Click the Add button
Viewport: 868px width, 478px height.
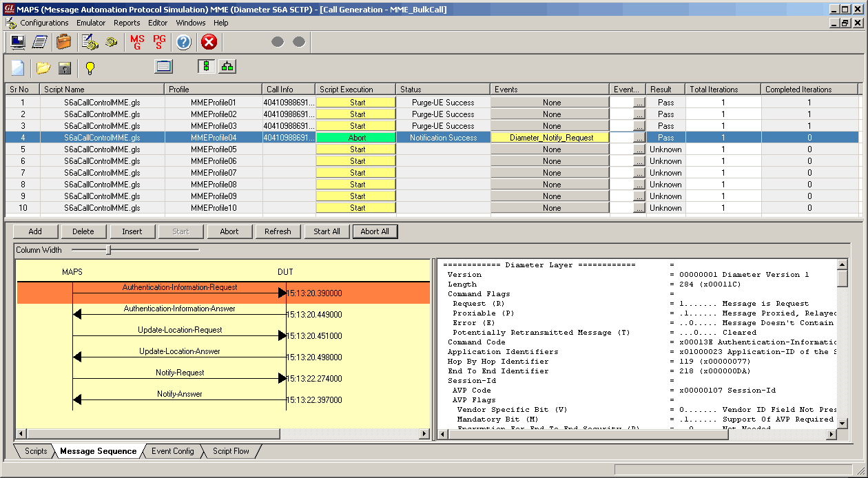point(35,231)
